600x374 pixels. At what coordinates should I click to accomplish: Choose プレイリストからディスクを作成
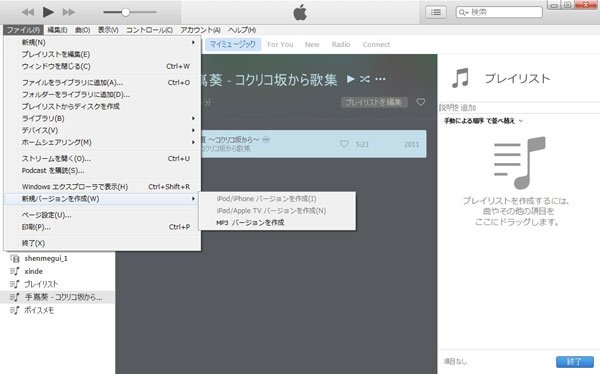point(103,106)
